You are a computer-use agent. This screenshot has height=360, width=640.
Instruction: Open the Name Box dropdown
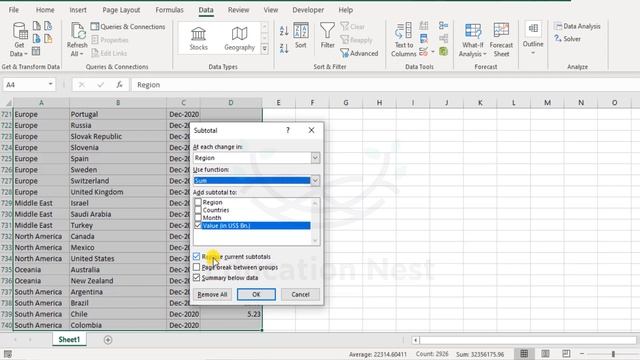coord(51,84)
